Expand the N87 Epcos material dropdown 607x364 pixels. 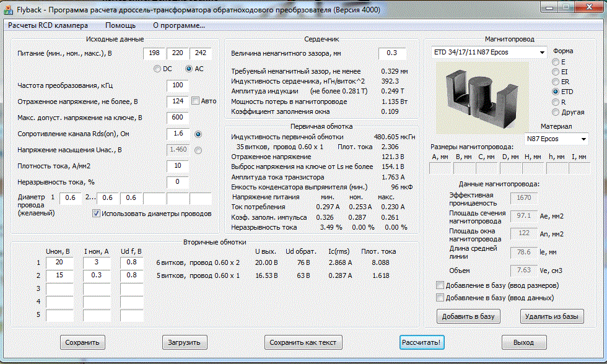click(x=556, y=139)
